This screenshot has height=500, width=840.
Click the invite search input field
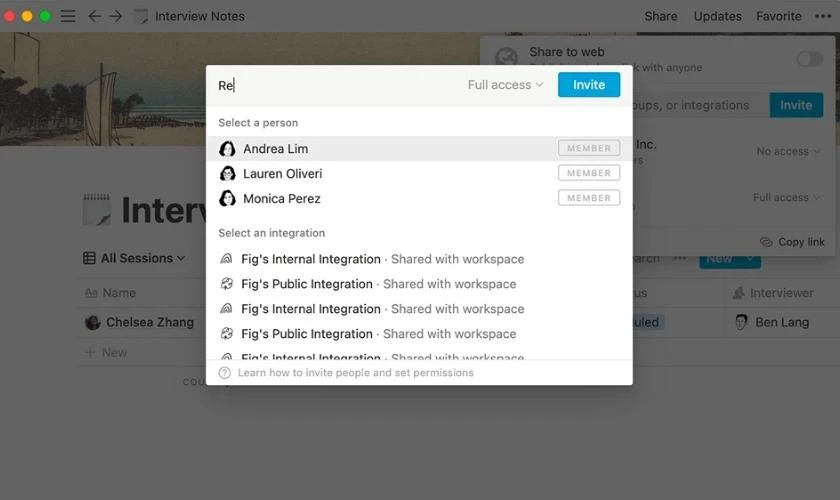338,85
